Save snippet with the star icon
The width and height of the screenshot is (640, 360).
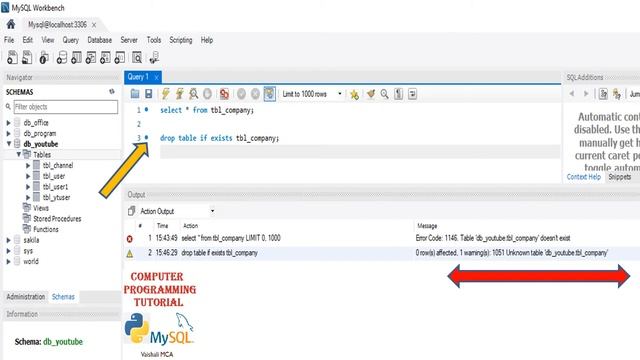click(354, 94)
